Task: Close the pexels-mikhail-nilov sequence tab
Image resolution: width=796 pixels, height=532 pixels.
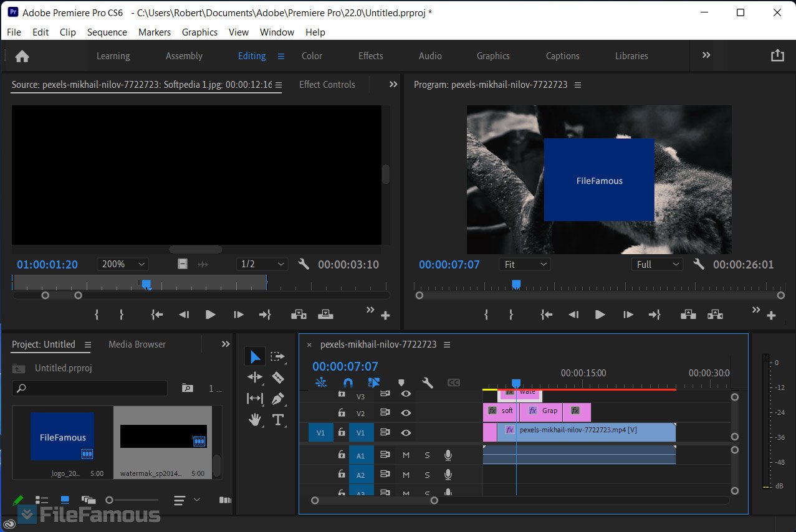Action: 309,344
